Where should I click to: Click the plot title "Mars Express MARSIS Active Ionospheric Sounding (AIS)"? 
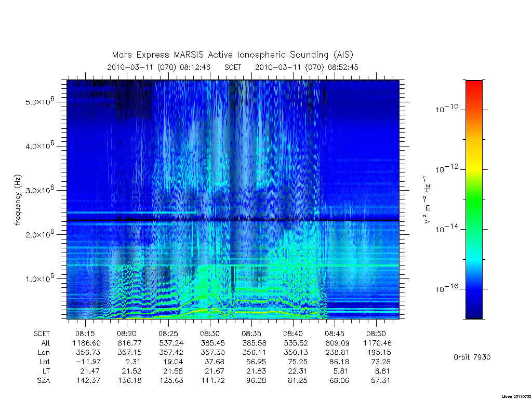click(233, 55)
